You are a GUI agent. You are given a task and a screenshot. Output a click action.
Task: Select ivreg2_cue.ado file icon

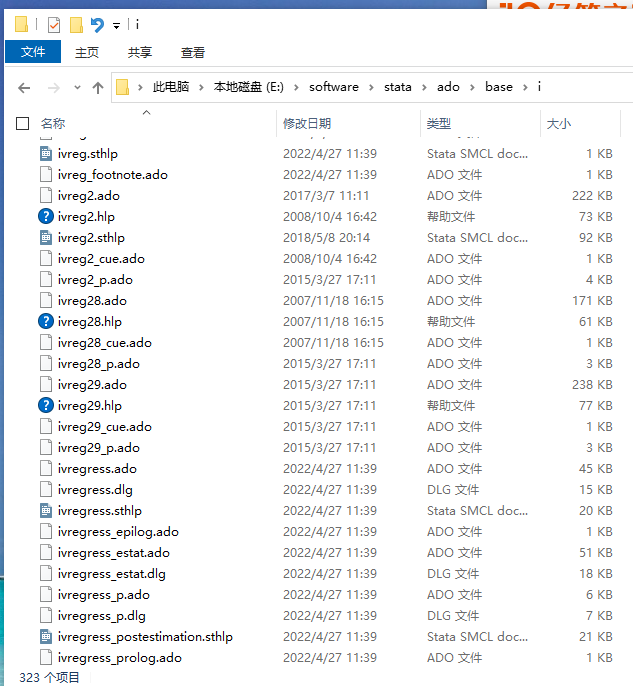[46, 259]
